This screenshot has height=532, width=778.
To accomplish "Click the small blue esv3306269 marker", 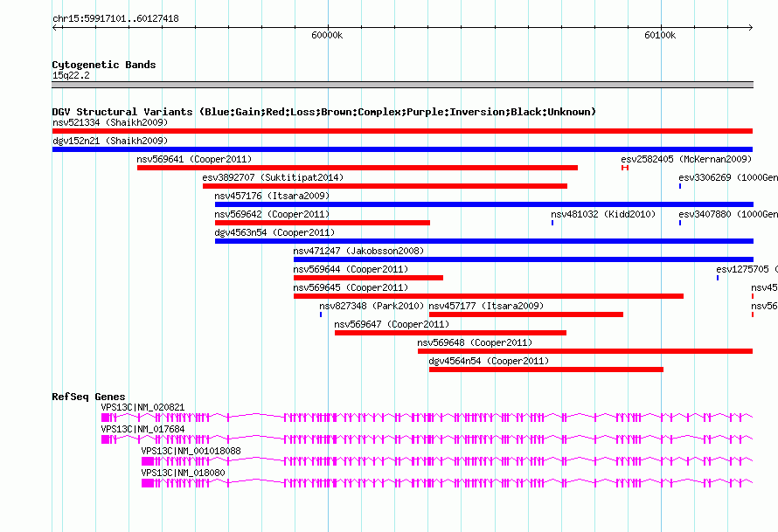I will click(x=680, y=186).
